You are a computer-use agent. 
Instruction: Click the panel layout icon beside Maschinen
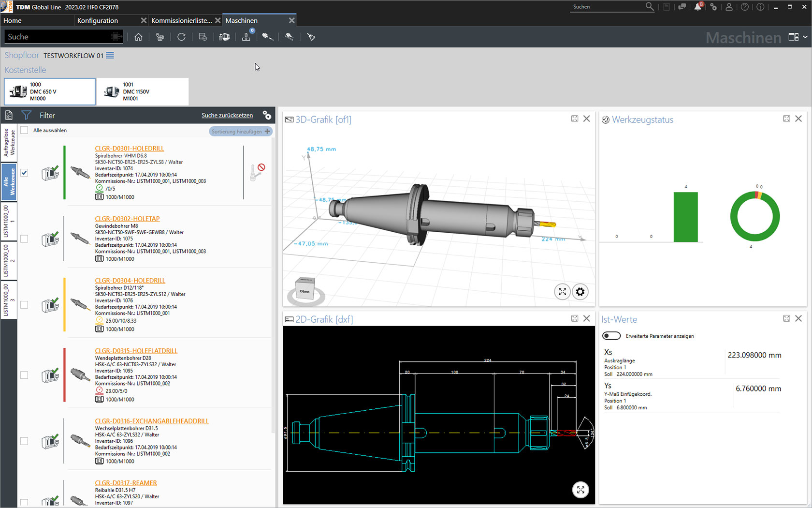[x=794, y=37]
